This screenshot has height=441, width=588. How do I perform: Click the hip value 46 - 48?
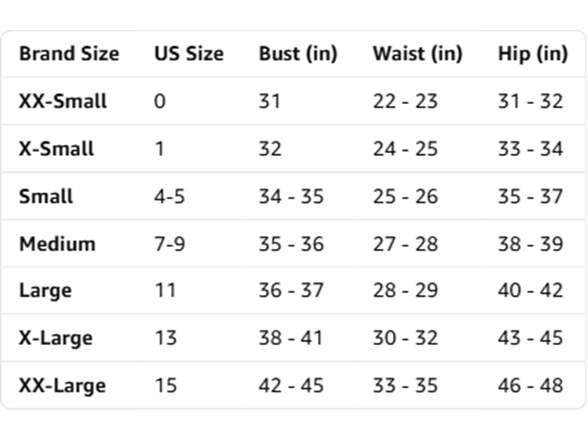tap(530, 386)
